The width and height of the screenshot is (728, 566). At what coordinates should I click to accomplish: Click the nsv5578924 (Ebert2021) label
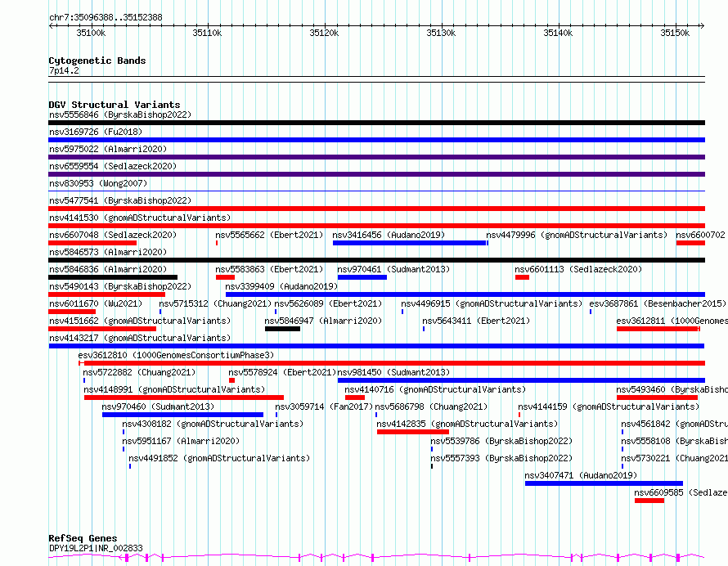pos(282,372)
